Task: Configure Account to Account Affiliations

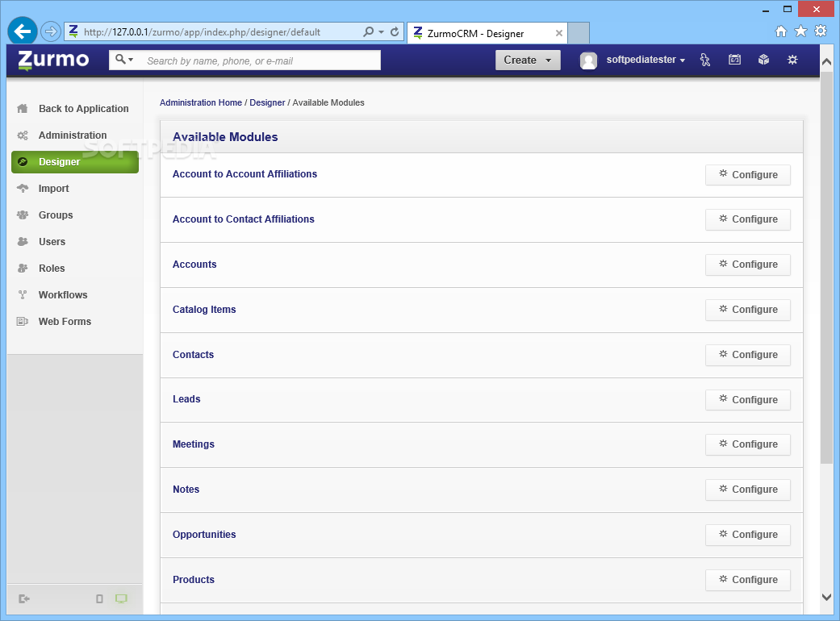Action: (748, 174)
